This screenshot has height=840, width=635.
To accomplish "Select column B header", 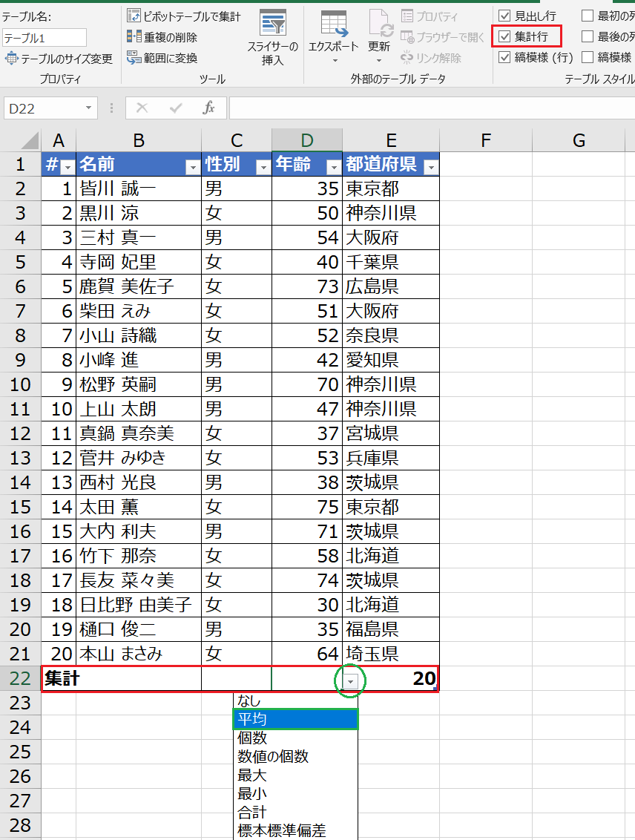I will coord(139,141).
